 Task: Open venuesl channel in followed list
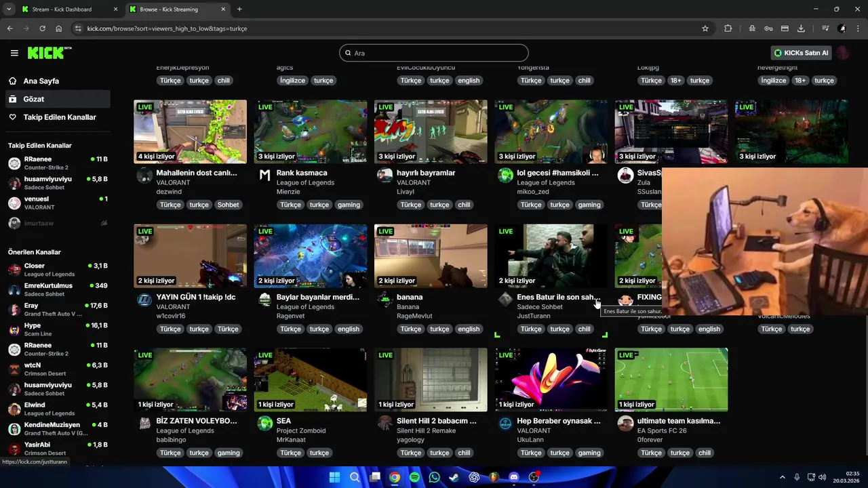pyautogui.click(x=58, y=203)
